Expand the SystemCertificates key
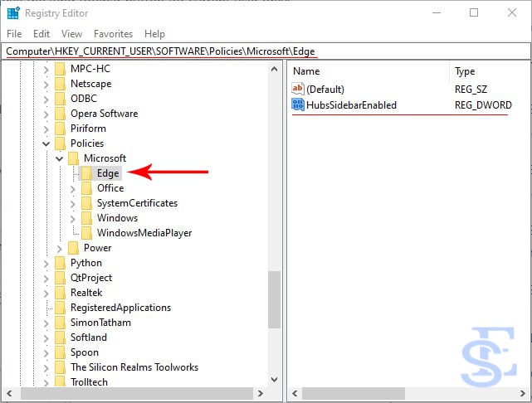The width and height of the screenshot is (532, 403). (x=72, y=204)
